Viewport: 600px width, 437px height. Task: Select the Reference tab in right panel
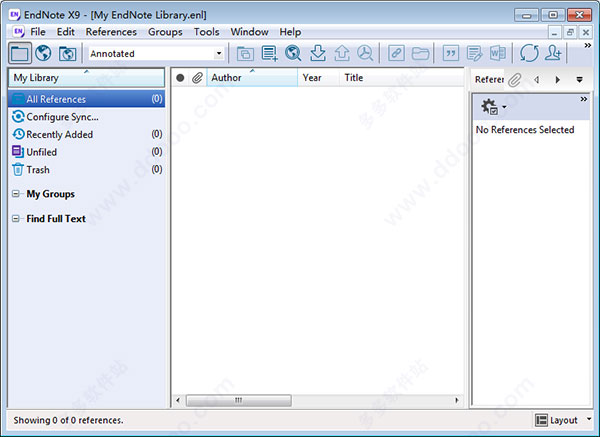pos(489,80)
